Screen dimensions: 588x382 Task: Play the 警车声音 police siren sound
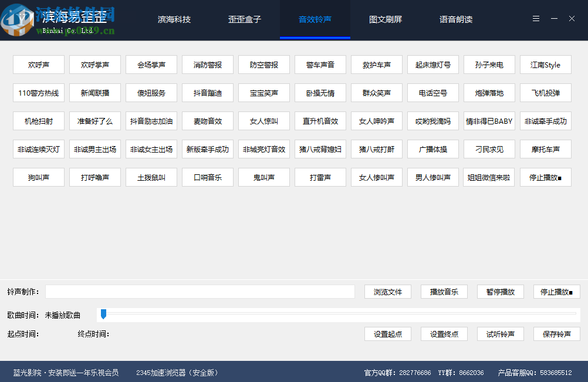click(x=320, y=65)
